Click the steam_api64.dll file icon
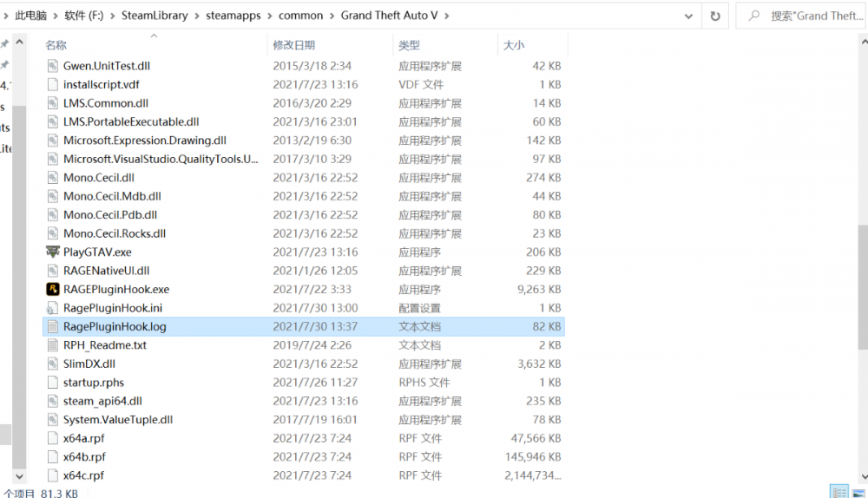868x498 pixels. point(53,401)
